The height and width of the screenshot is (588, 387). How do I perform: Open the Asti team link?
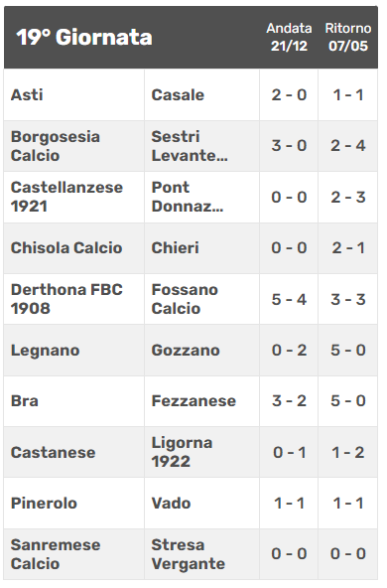27,95
